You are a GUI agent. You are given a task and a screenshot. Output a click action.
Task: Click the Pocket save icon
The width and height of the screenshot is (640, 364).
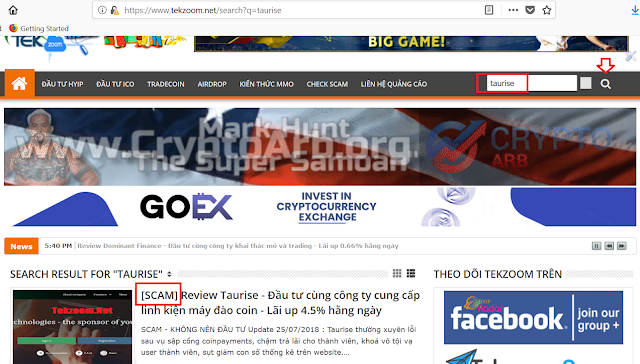coord(530,10)
